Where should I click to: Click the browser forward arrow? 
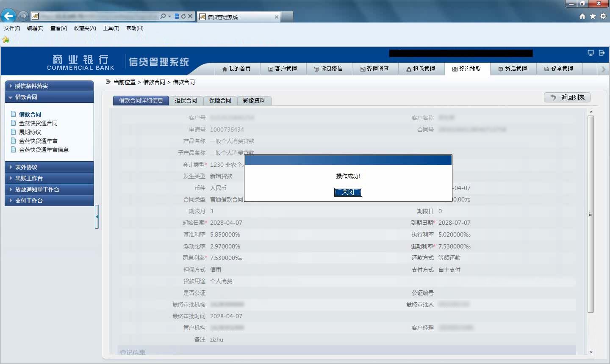click(23, 16)
